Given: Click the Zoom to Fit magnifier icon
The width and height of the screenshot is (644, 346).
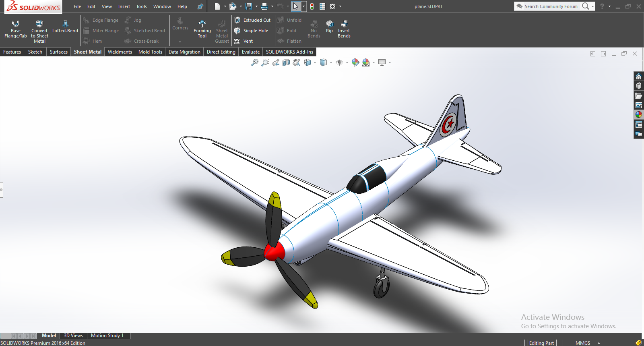Looking at the screenshot, I should tap(255, 62).
